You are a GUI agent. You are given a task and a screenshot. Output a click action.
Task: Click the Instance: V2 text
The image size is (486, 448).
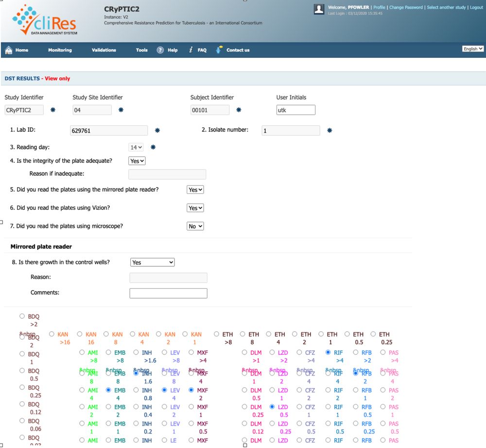(x=116, y=17)
